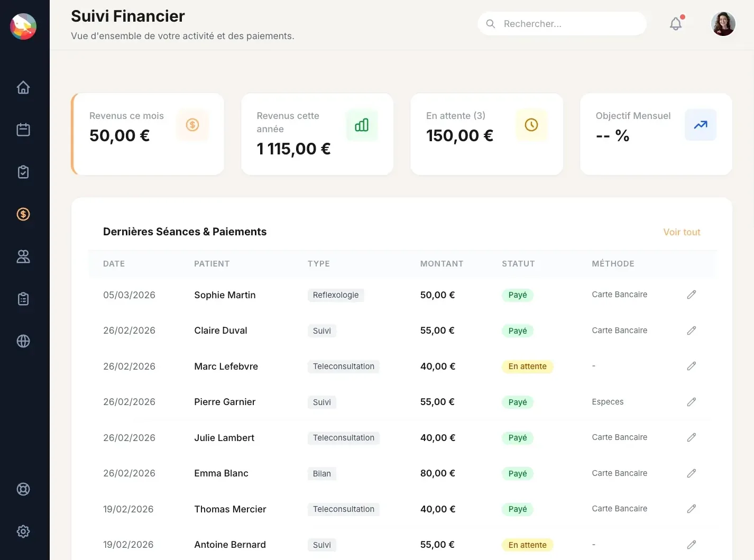Open the patients section via the people icon
Image resolution: width=754 pixels, height=560 pixels.
pyautogui.click(x=23, y=256)
